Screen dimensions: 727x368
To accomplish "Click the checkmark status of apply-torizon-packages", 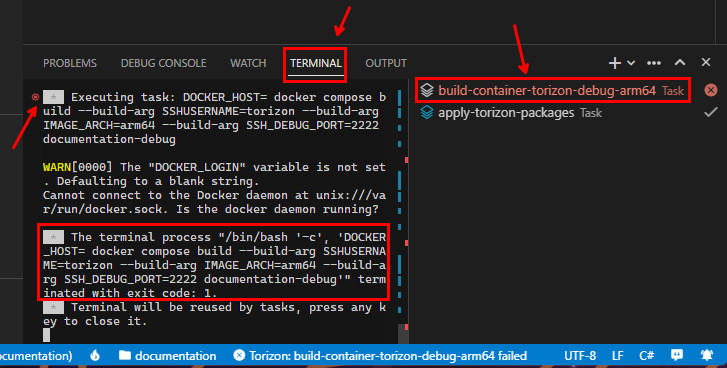I will point(710,112).
